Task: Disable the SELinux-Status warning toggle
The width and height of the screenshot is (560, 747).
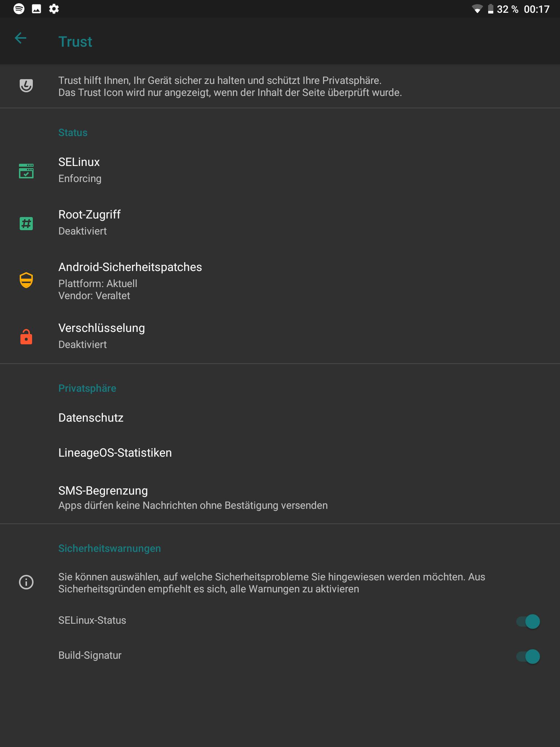Action: click(x=528, y=621)
